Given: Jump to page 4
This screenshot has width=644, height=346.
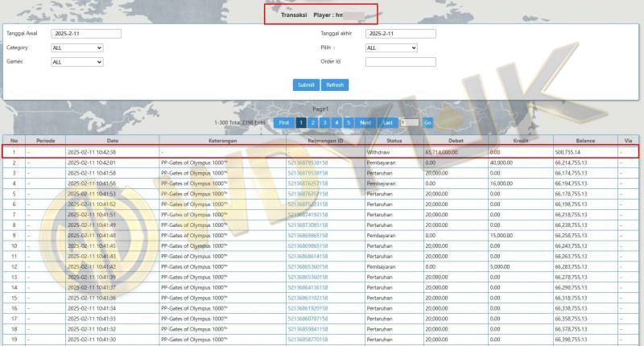Looking at the screenshot, I should coord(336,122).
